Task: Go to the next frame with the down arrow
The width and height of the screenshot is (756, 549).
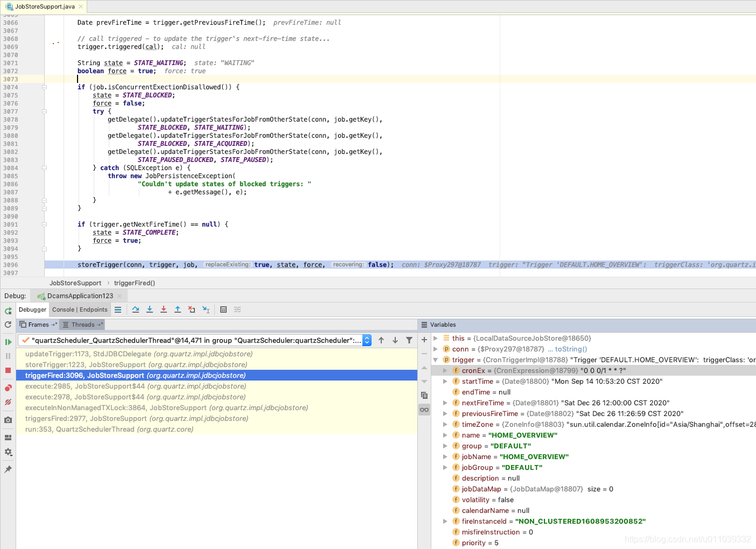Action: click(x=395, y=340)
